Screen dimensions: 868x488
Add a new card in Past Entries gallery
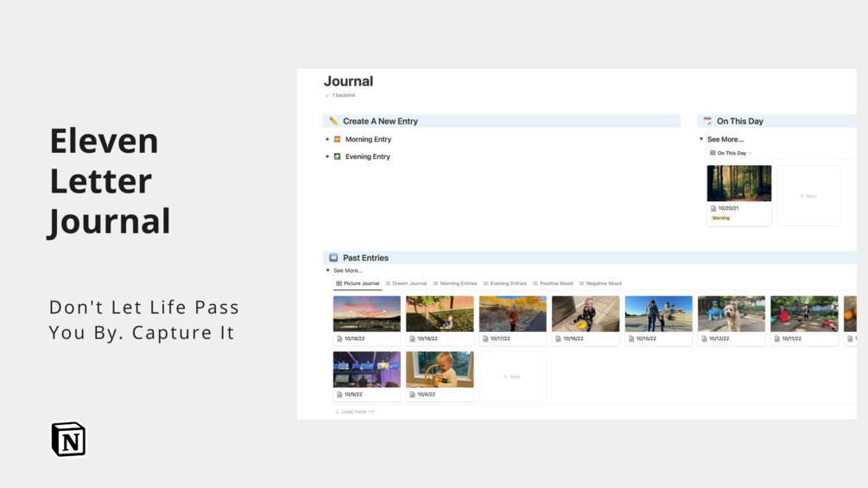pos(513,377)
